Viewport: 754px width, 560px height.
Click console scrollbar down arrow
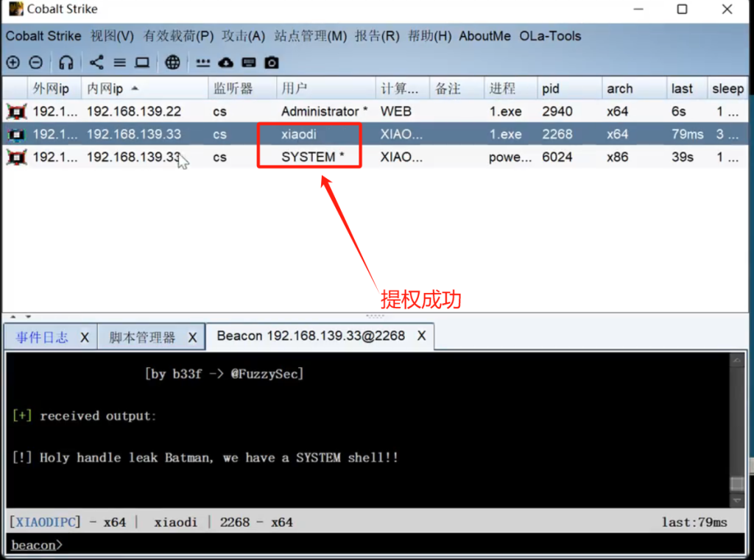coord(736,501)
